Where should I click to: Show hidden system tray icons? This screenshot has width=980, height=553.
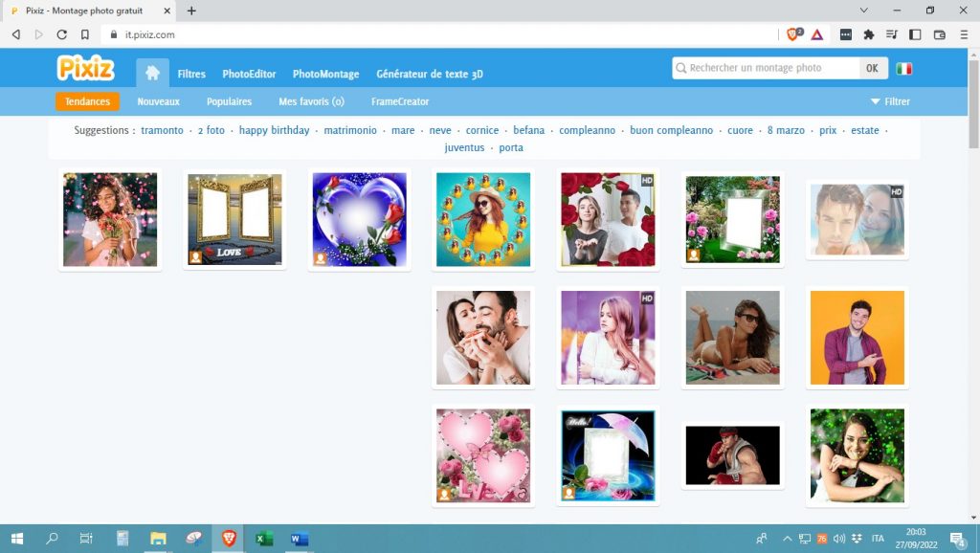788,539
